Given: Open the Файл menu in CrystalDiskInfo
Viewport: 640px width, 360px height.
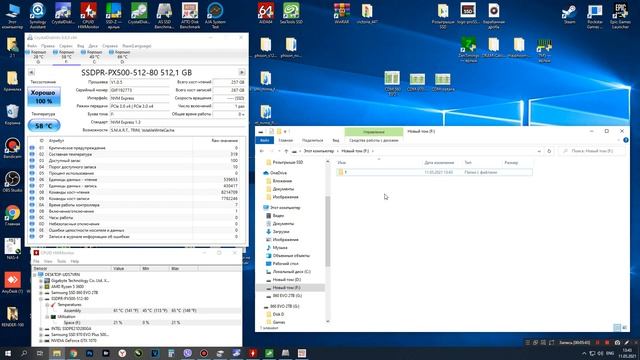Looking at the screenshot, I should pos(32,46).
